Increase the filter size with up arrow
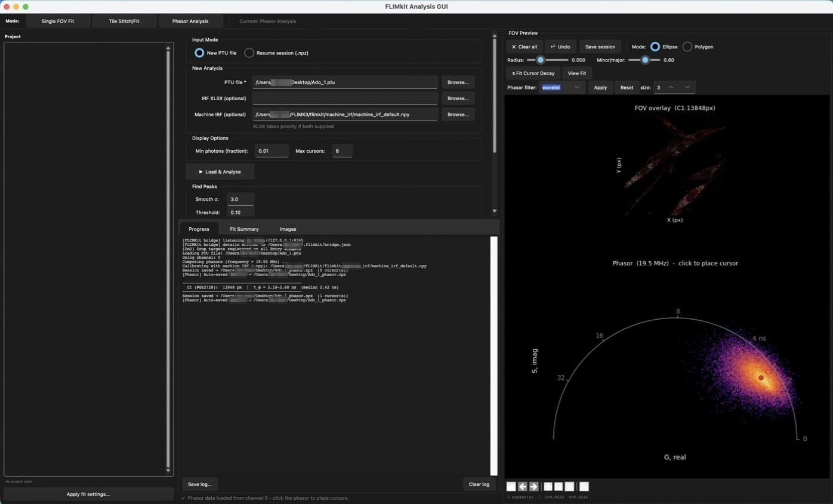Viewport: 833px width, 504px height. pyautogui.click(x=671, y=88)
